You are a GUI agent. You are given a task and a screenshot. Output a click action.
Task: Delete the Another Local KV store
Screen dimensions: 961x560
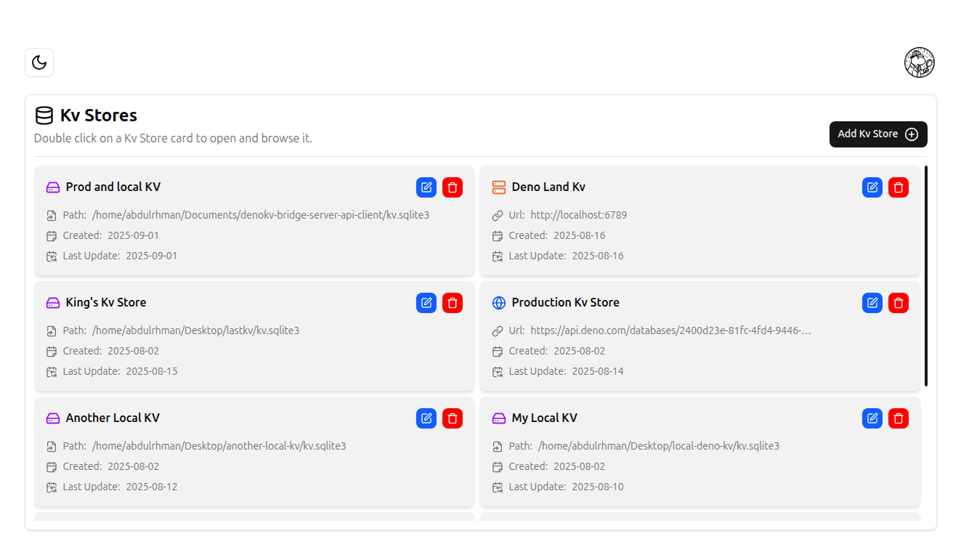pyautogui.click(x=453, y=418)
